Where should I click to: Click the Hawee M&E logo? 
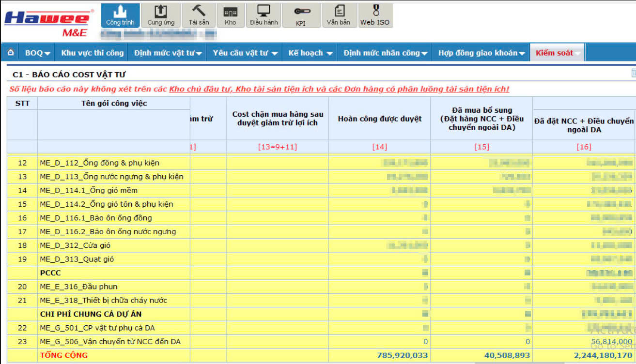coord(47,23)
